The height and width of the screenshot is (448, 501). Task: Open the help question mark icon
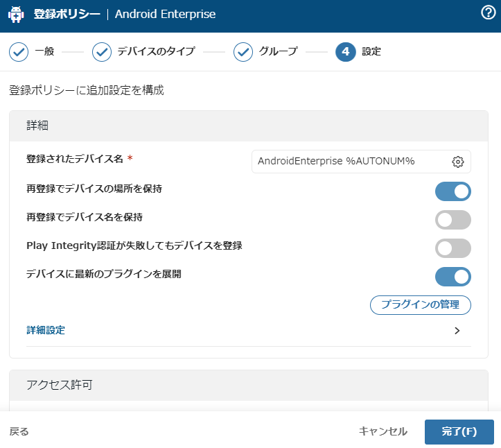[489, 13]
